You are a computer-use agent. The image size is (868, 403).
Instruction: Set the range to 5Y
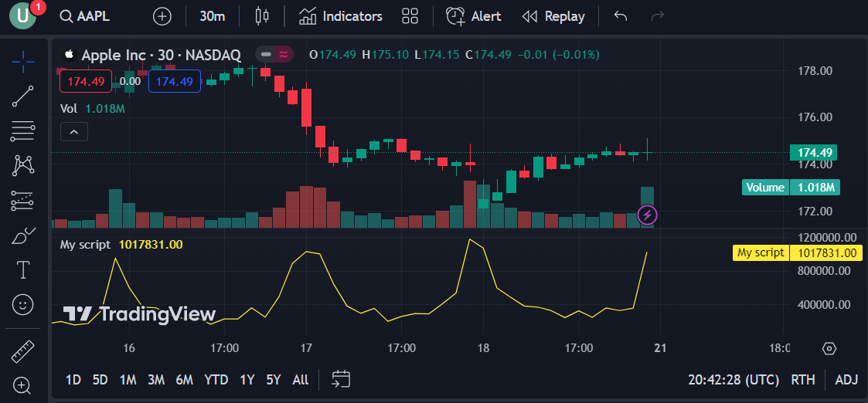click(x=274, y=380)
